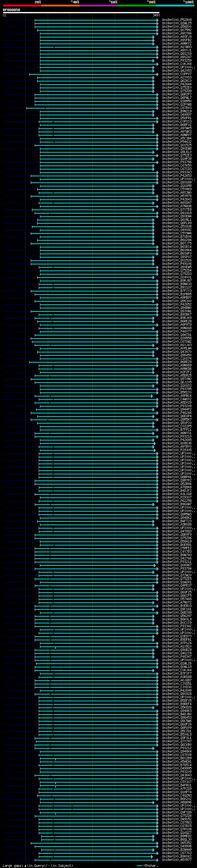This screenshot has height=868, width=197.
Task: Open hit UniRef100_A9SFJ9
Action: coord(177,37)
